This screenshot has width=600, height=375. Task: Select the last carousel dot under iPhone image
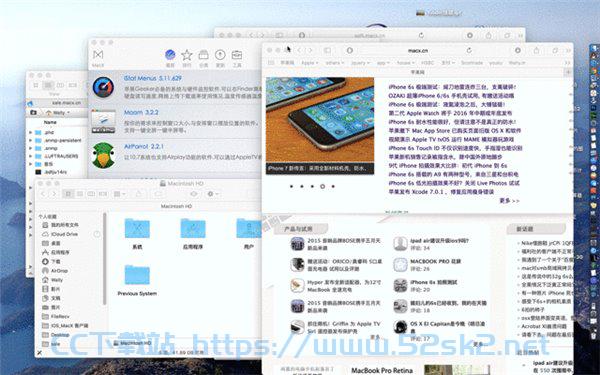[x=333, y=186]
